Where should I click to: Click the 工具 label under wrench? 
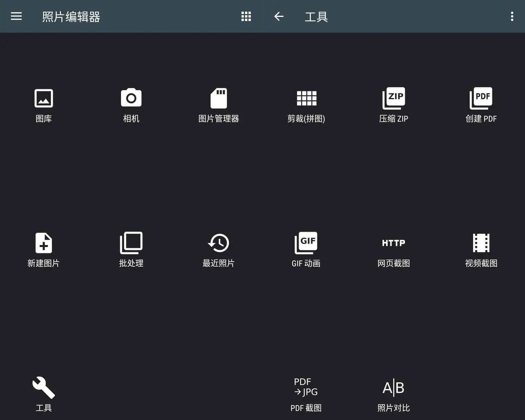pyautogui.click(x=44, y=408)
